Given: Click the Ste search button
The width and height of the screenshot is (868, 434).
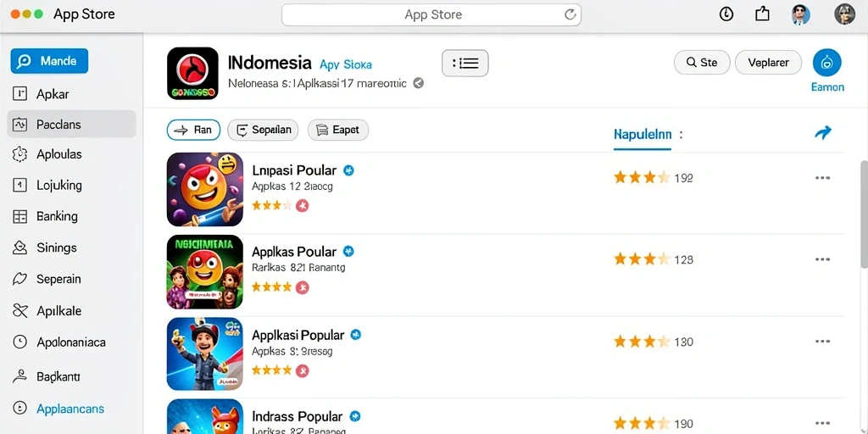Looking at the screenshot, I should point(702,63).
